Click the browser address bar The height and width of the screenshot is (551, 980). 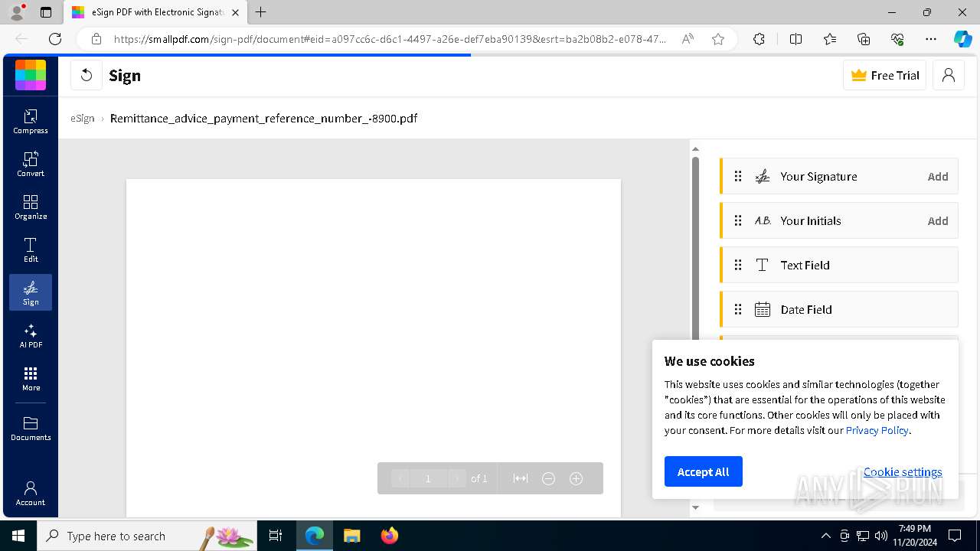coord(389,39)
